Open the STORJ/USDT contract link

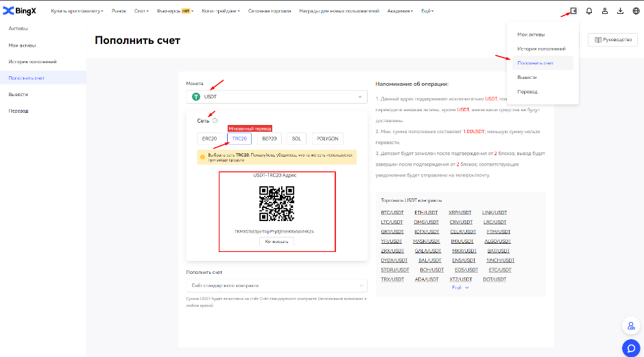coord(395,270)
